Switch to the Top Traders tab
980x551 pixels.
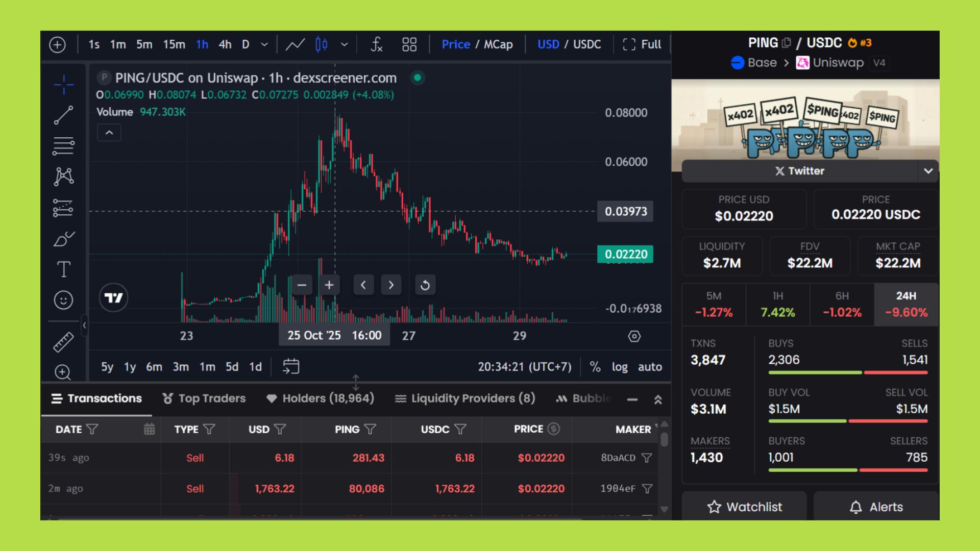[203, 398]
